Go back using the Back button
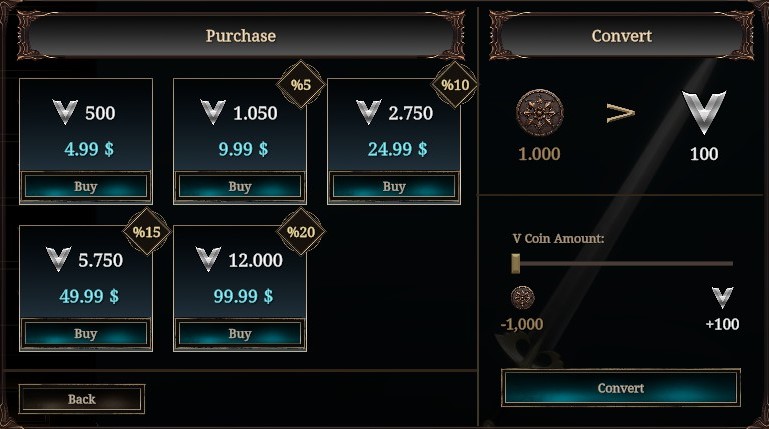Image resolution: width=769 pixels, height=429 pixels. click(x=82, y=399)
